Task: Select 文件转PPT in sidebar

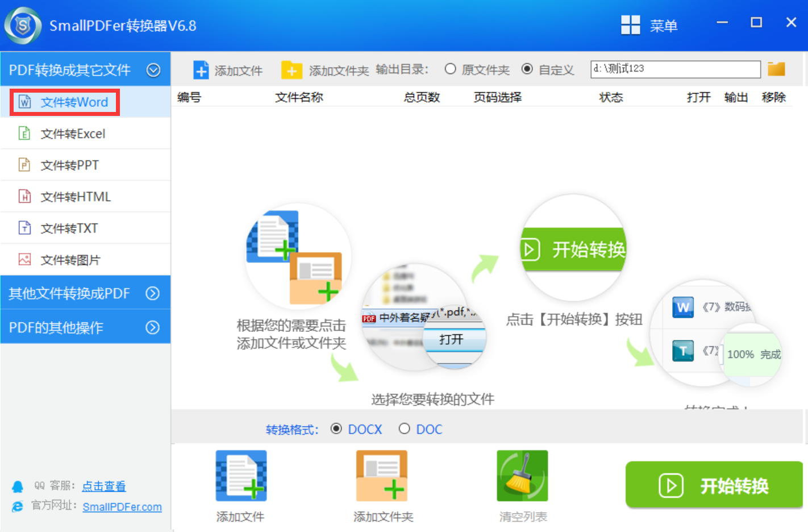Action: (85, 165)
